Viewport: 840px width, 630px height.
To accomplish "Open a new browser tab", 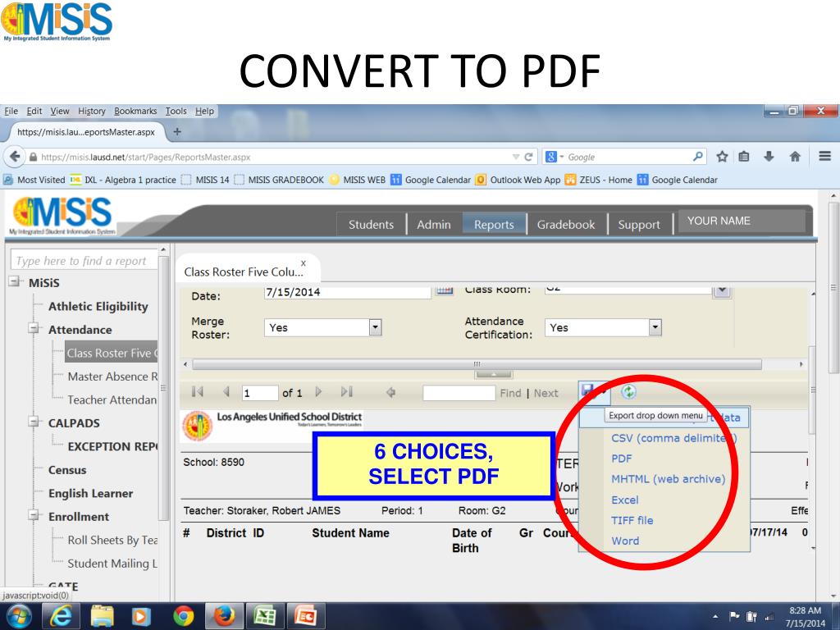I will coord(177,132).
